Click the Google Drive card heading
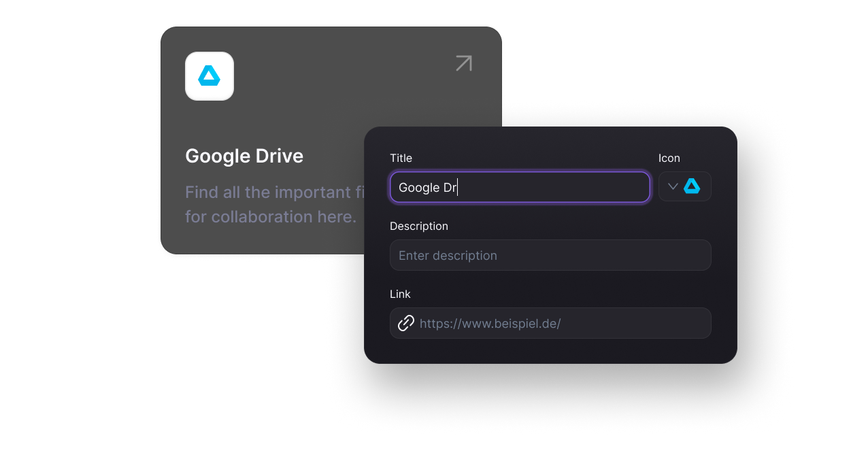Image resolution: width=868 pixels, height=472 pixels. coord(244,156)
